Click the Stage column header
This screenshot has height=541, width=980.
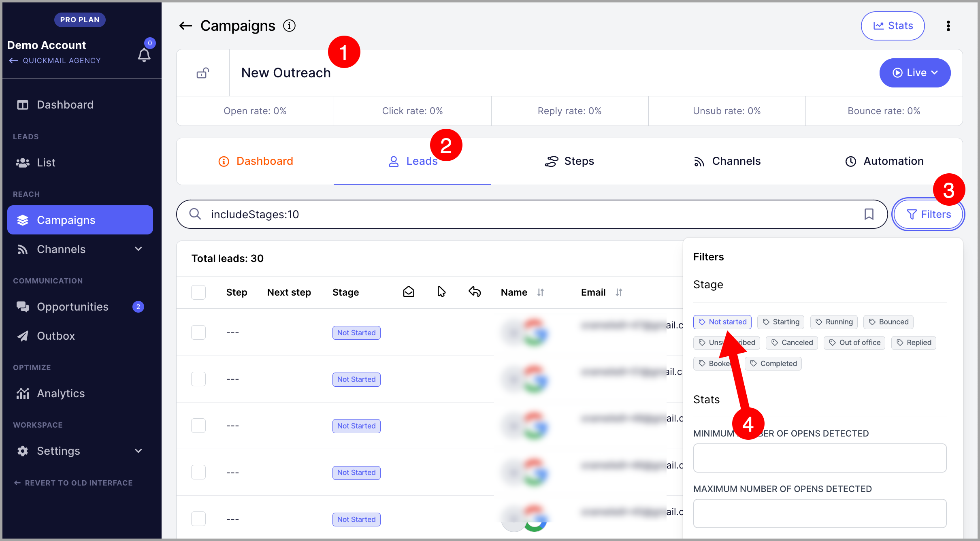point(345,292)
